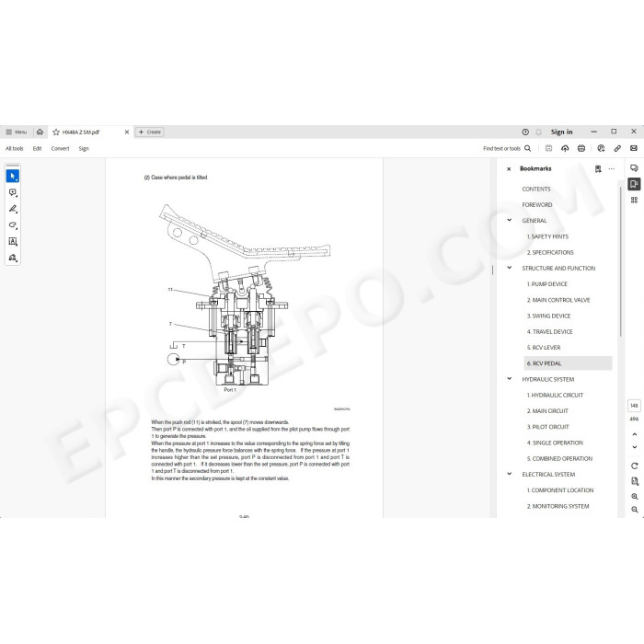Click the upload to cloud icon

(x=565, y=148)
